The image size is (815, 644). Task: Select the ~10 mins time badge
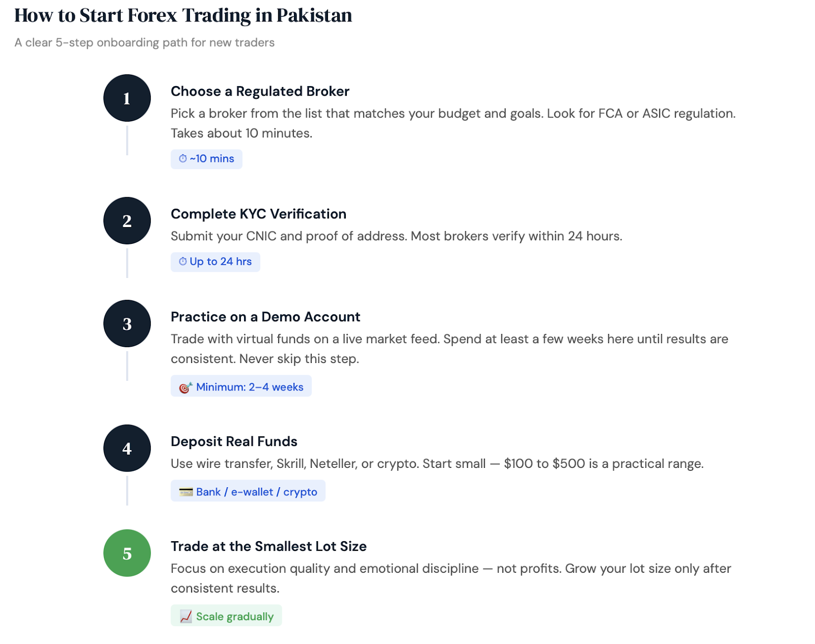pyautogui.click(x=206, y=159)
